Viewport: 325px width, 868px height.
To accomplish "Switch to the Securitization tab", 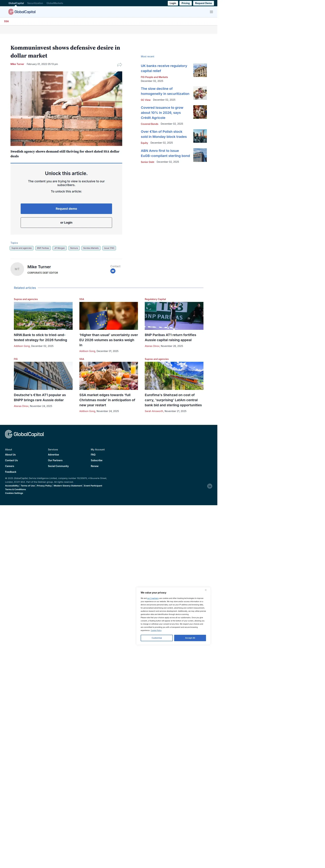I will point(35,3).
